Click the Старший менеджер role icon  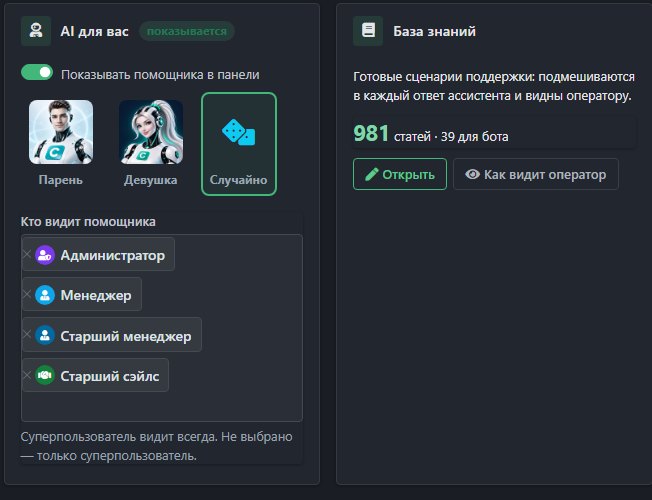(45, 335)
